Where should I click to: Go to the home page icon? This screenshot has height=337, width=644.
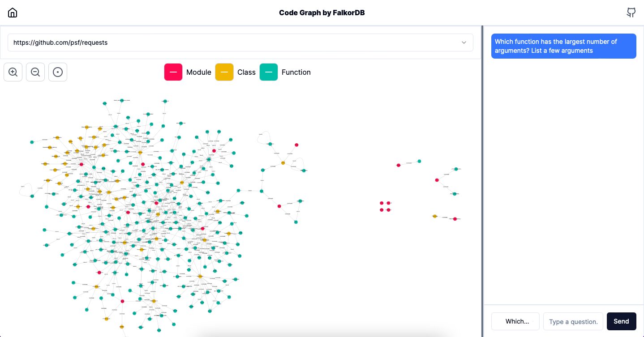[x=13, y=13]
